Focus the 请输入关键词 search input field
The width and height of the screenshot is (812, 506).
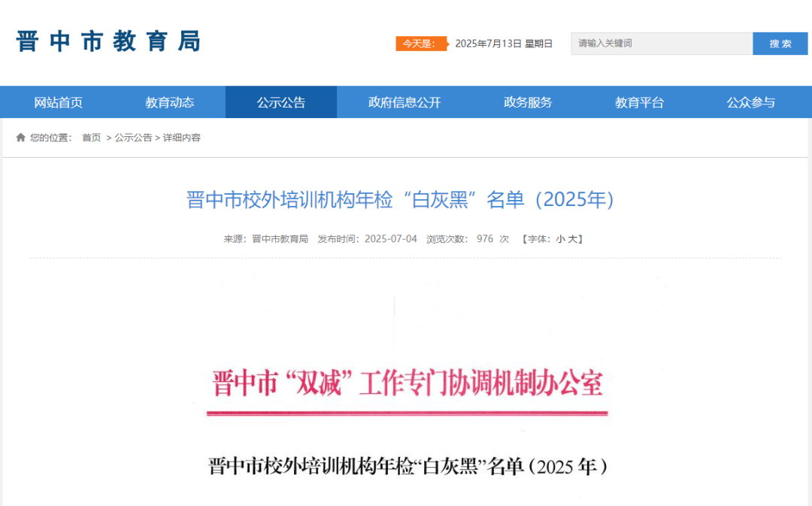point(662,44)
